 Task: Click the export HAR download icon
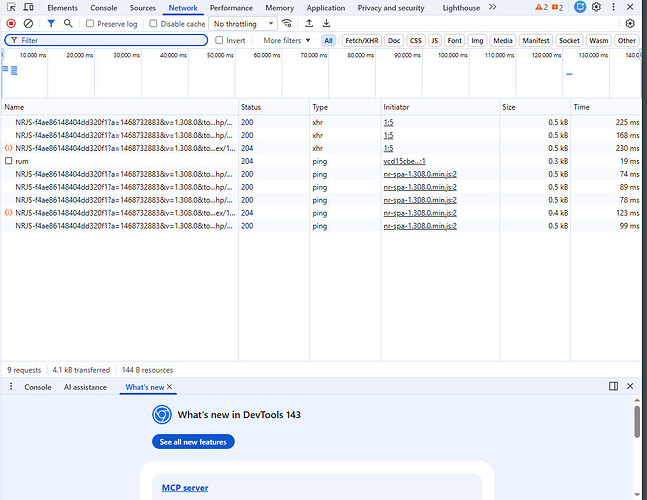pos(326,23)
